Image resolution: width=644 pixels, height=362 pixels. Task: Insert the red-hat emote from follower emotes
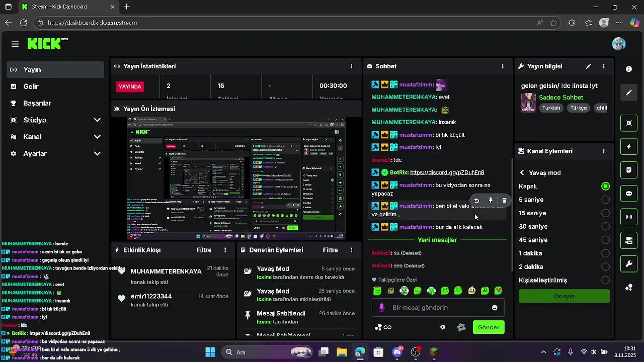[x=472, y=290]
